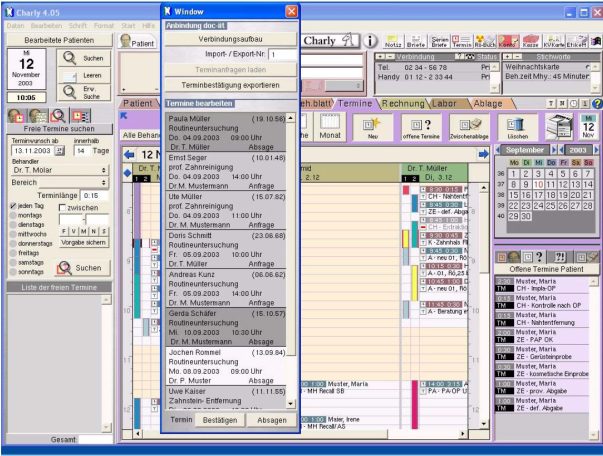
Task: Open the Termine tab
Action: [x=355, y=103]
